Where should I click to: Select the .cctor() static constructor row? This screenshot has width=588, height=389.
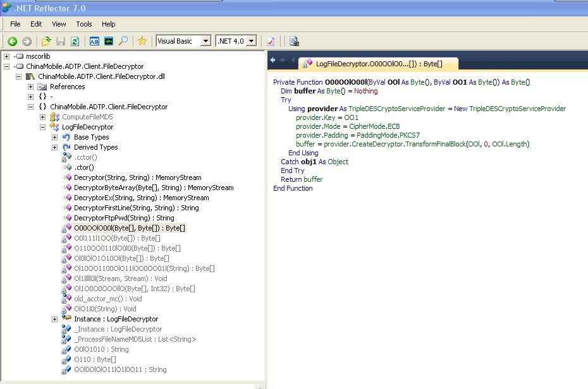click(85, 157)
